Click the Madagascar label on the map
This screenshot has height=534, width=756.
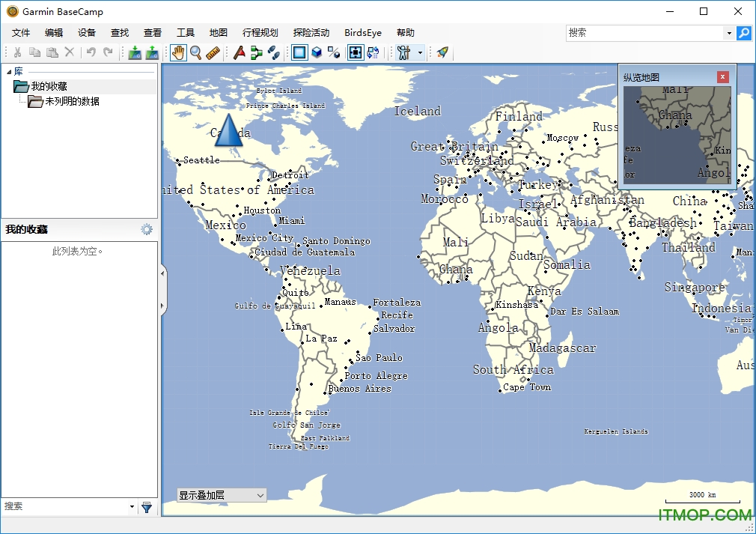pyautogui.click(x=562, y=348)
